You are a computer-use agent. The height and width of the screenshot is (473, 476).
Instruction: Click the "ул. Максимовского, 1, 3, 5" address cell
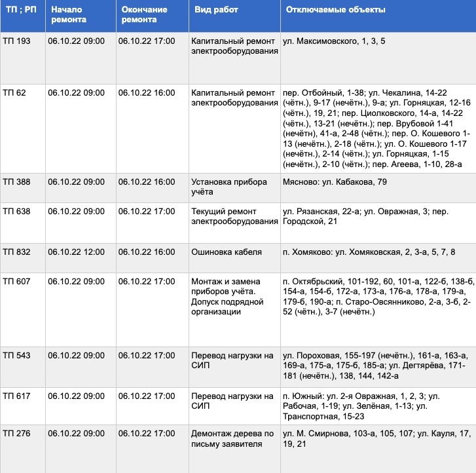click(334, 41)
